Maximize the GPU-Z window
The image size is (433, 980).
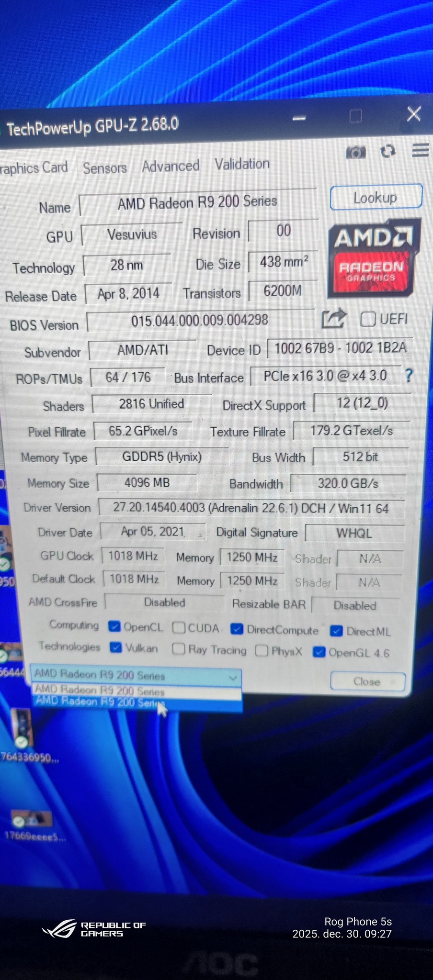pyautogui.click(x=355, y=116)
